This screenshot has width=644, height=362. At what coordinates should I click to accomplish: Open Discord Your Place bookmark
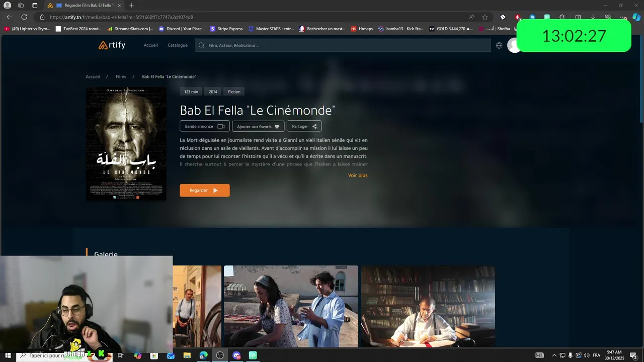pyautogui.click(x=182, y=29)
